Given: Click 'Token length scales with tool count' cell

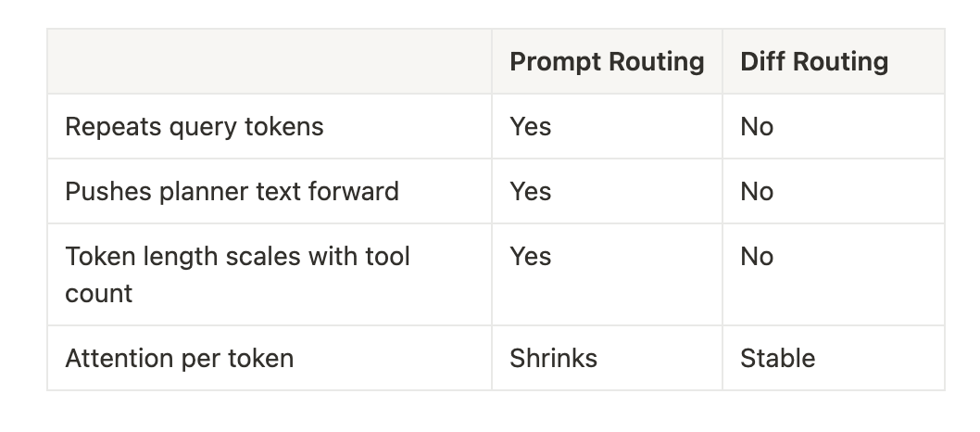Looking at the screenshot, I should coord(270,274).
